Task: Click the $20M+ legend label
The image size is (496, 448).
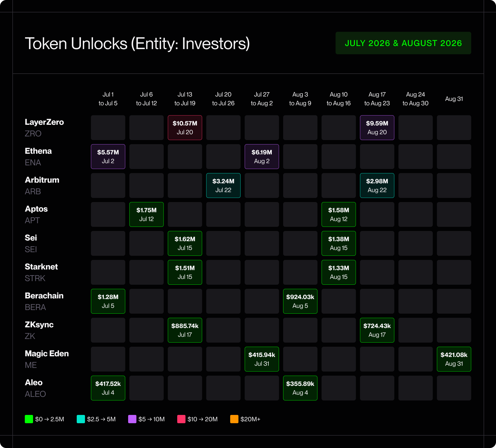Action: (250, 419)
